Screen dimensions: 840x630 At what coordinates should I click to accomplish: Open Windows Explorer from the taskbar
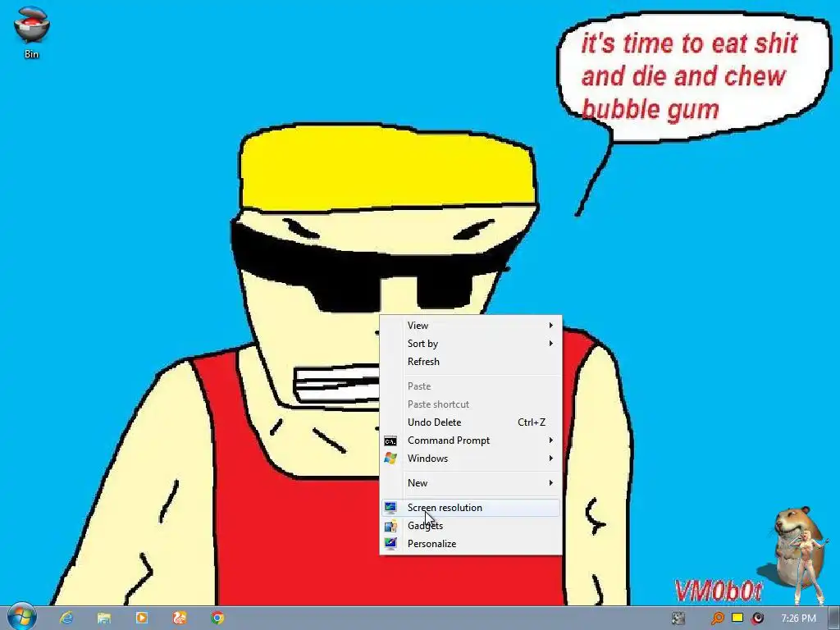[104, 618]
